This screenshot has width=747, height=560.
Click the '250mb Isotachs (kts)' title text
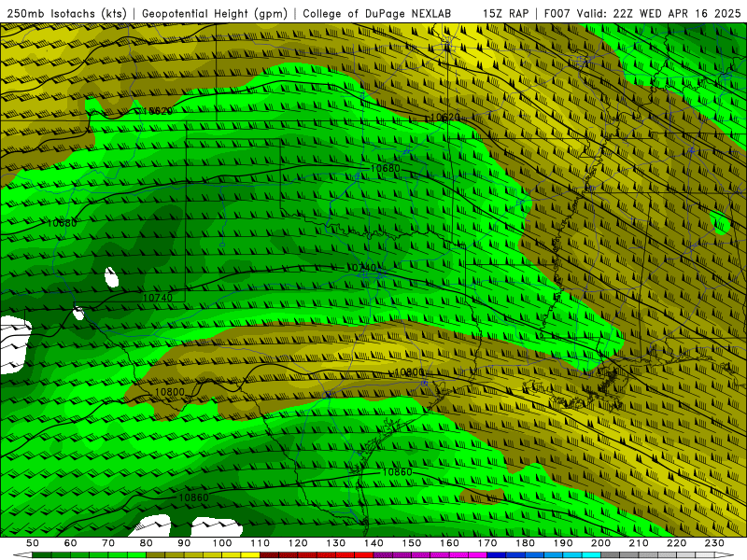(66, 14)
